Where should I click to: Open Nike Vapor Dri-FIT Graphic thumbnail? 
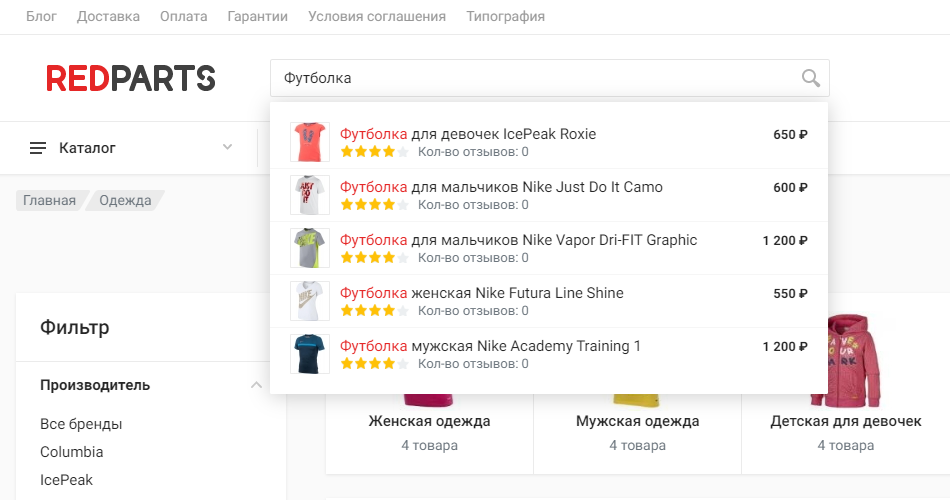point(310,248)
